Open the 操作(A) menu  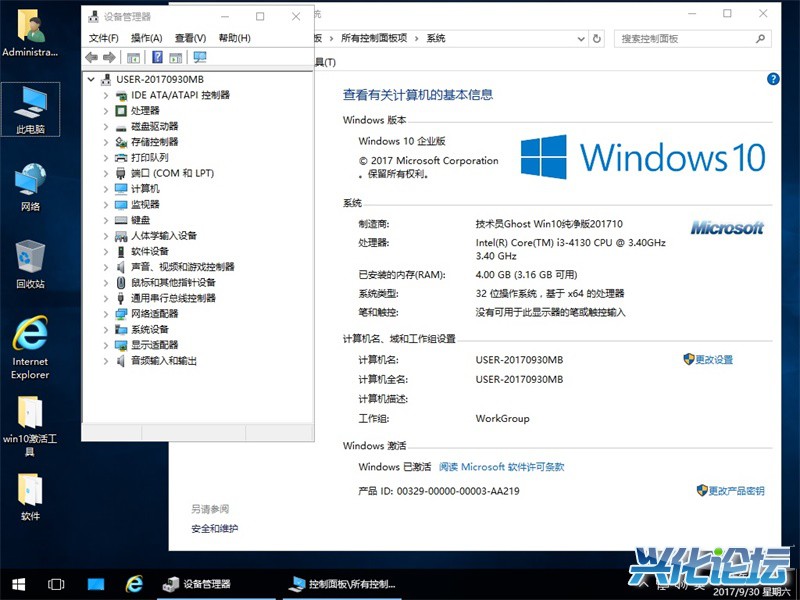pyautogui.click(x=146, y=38)
